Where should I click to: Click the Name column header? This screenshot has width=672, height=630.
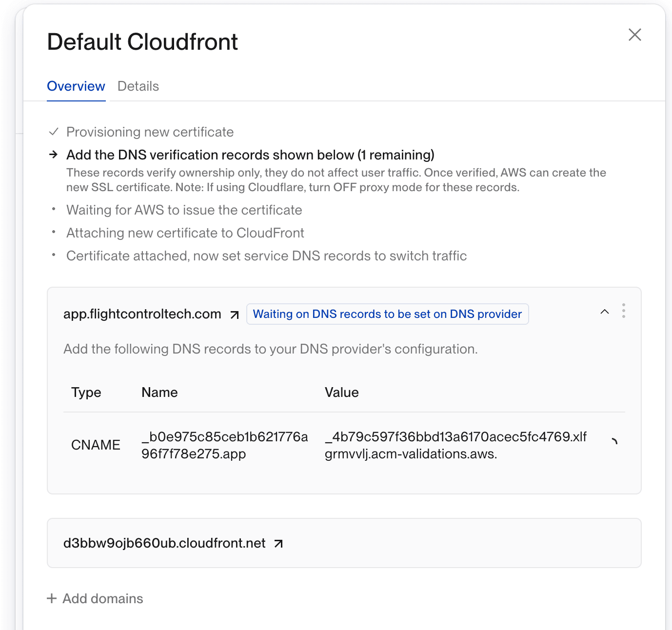point(159,393)
